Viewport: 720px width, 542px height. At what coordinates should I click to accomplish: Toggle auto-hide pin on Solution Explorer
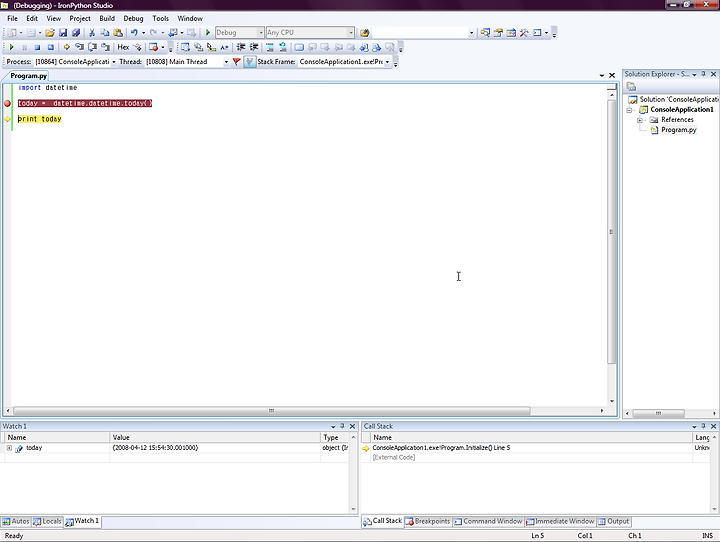pos(703,74)
